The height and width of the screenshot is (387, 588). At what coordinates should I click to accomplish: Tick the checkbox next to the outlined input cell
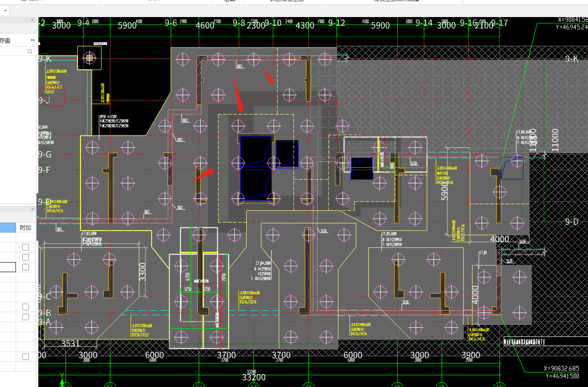click(26, 267)
